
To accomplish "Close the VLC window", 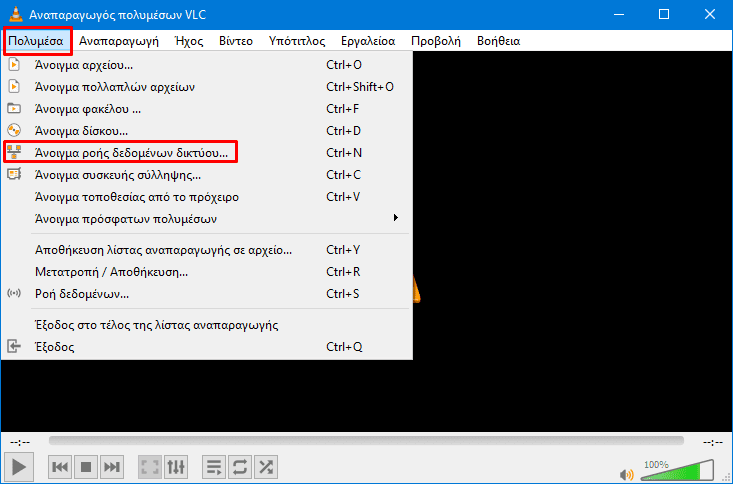I will pos(710,14).
